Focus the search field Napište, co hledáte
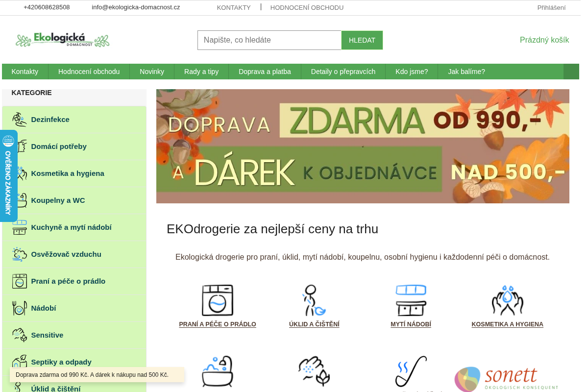Screen dimensions: 588x392 pyautogui.click(x=269, y=40)
